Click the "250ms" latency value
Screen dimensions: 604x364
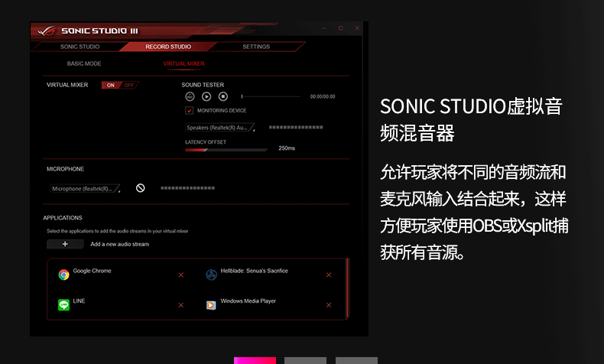287,148
